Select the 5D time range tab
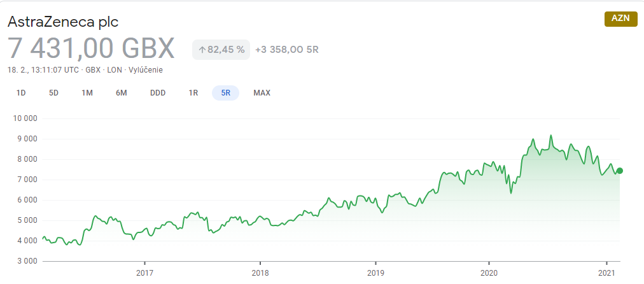Image resolution: width=644 pixels, height=284 pixels. pyautogui.click(x=54, y=93)
